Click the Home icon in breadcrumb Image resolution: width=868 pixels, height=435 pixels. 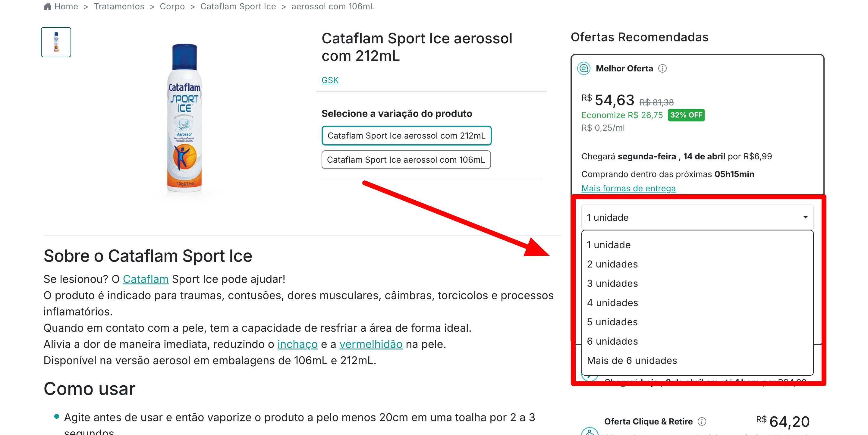pyautogui.click(x=48, y=6)
